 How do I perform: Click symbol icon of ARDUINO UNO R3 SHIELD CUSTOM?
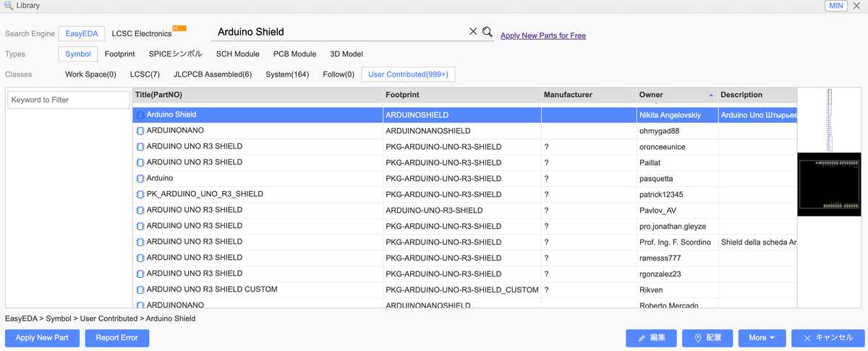coord(140,290)
